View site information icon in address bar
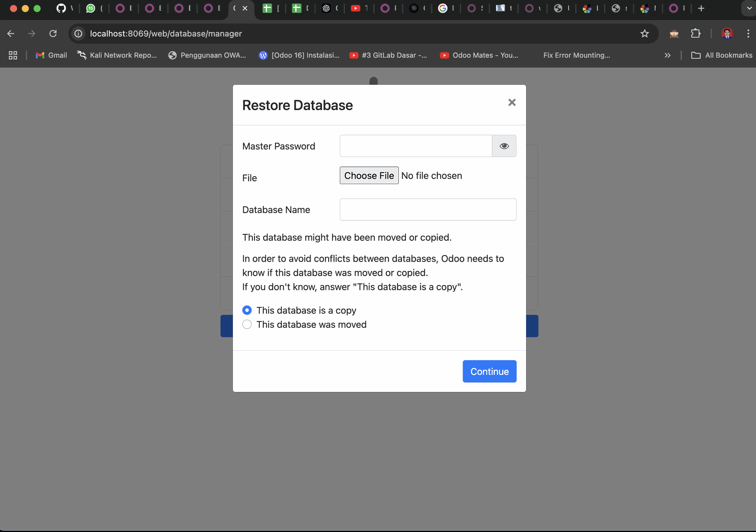This screenshot has width=756, height=532. coord(79,34)
